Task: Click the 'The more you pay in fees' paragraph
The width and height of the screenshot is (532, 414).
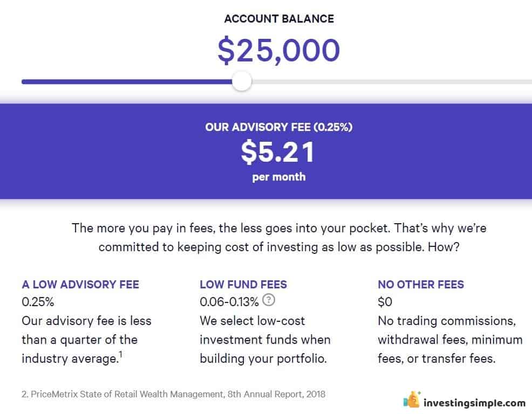Action: tap(279, 237)
